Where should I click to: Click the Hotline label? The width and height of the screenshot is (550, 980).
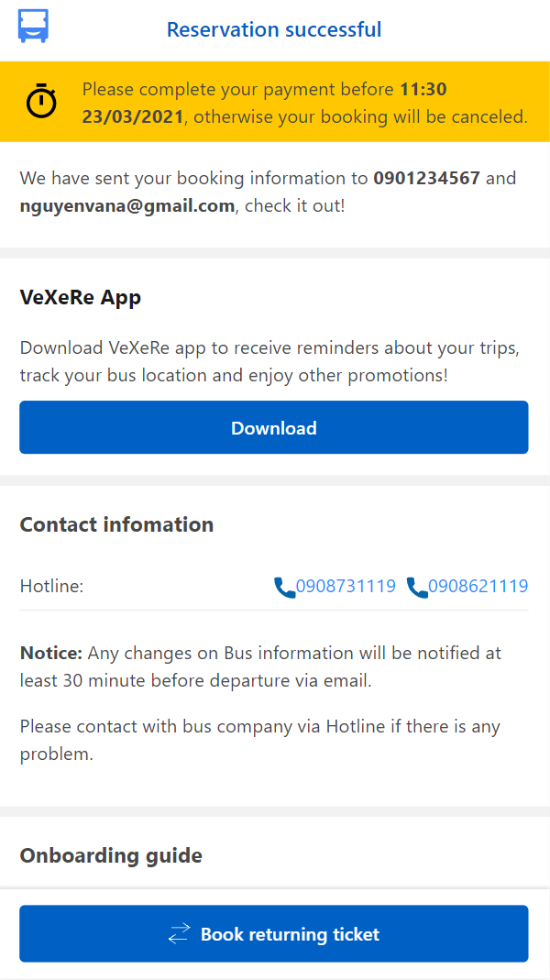pyautogui.click(x=52, y=586)
